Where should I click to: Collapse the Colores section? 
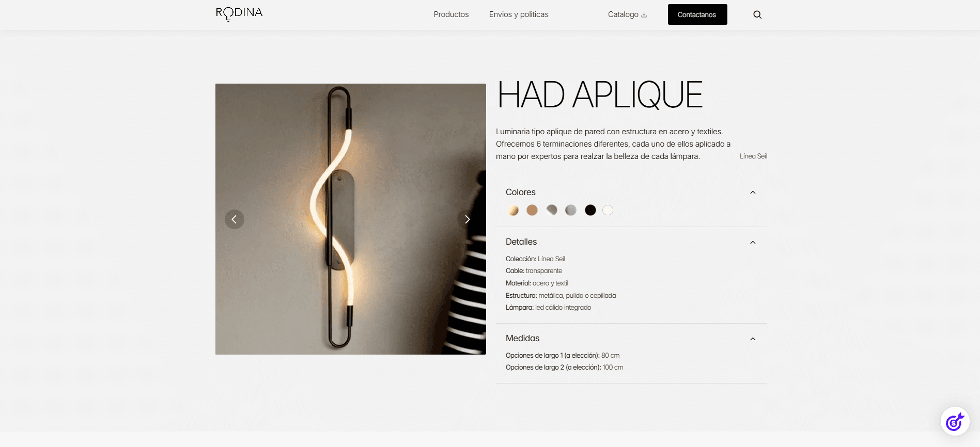pyautogui.click(x=753, y=193)
